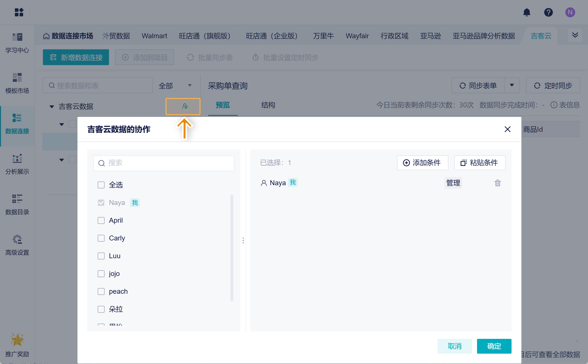Select the Walmart tab
The height and width of the screenshot is (364, 588).
pos(154,36)
